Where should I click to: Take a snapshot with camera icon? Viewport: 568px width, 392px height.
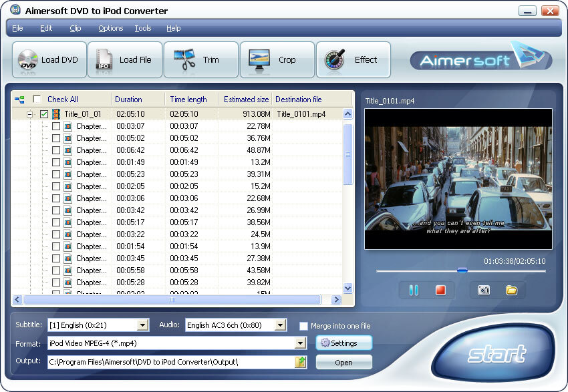pos(483,290)
